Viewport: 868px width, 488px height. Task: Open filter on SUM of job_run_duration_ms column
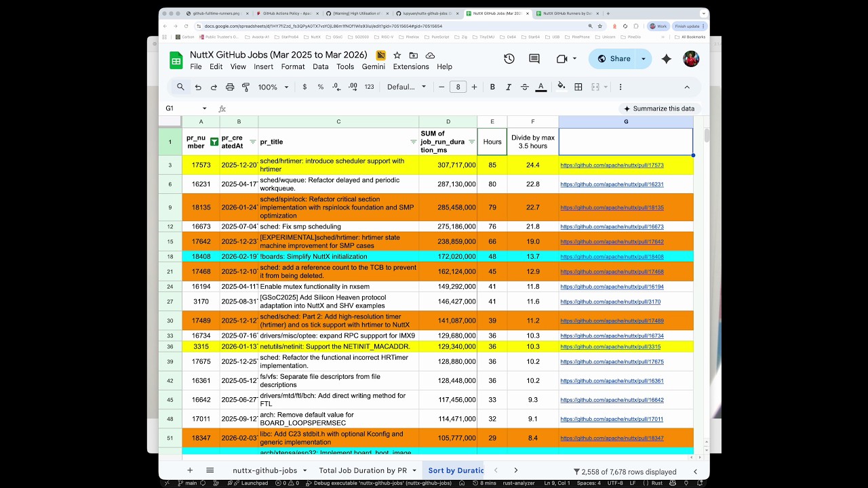click(x=471, y=142)
